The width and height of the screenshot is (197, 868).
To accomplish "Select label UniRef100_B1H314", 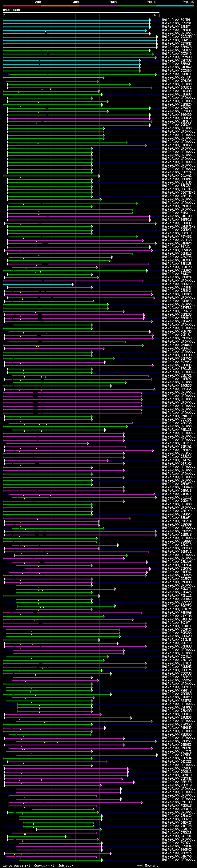I will click(177, 213).
